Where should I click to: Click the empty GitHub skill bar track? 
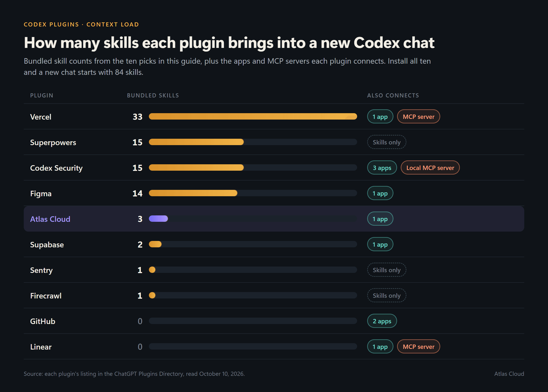coord(253,321)
